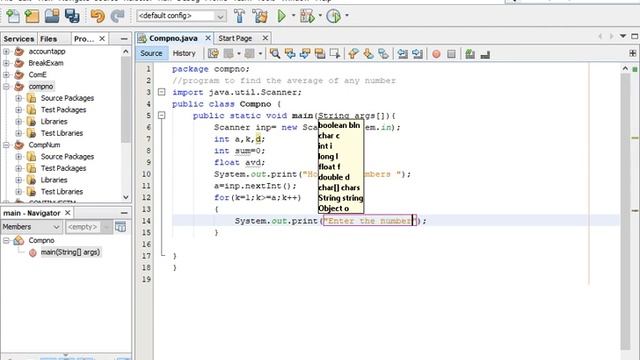
Task: Collapse the compno project node
Action: coord(6,87)
